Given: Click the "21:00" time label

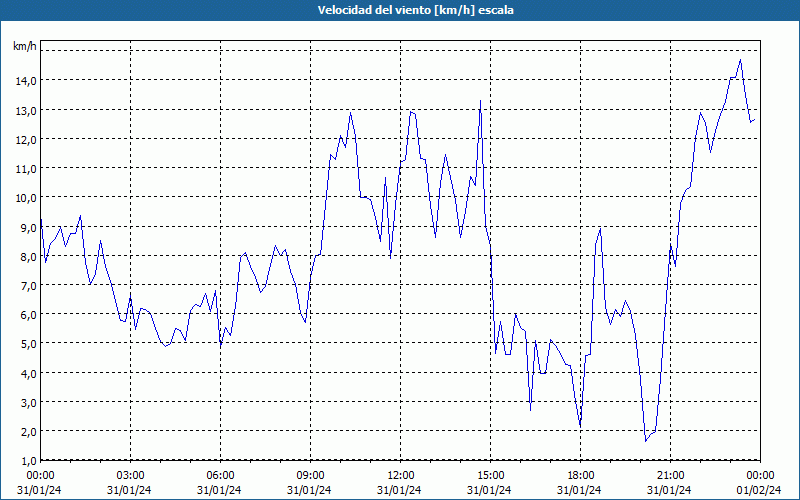Looking at the screenshot, I should click(670, 476).
